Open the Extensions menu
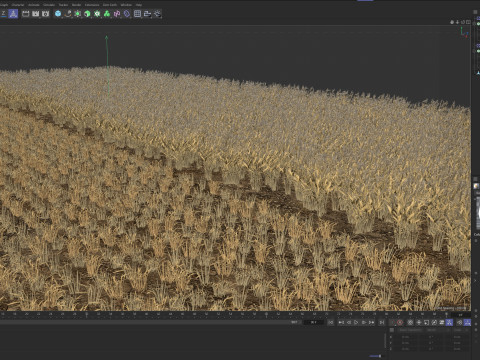This screenshot has width=480, height=360. coord(92,5)
